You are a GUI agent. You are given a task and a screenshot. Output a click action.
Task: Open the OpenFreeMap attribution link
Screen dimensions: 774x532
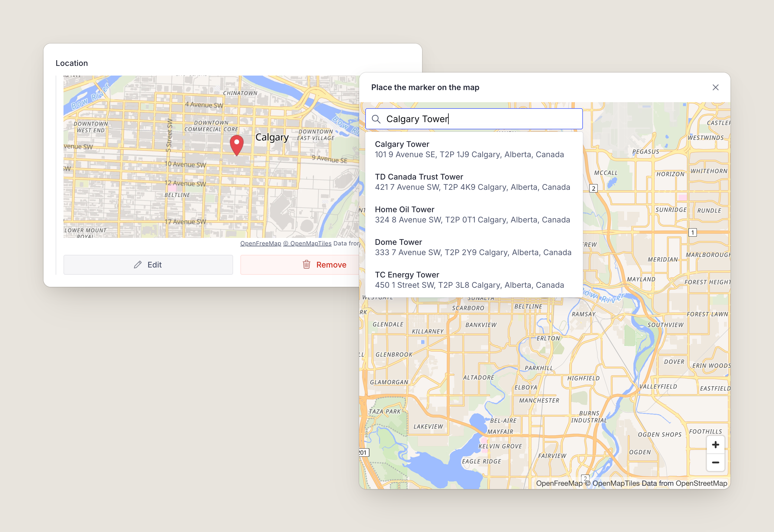click(261, 243)
